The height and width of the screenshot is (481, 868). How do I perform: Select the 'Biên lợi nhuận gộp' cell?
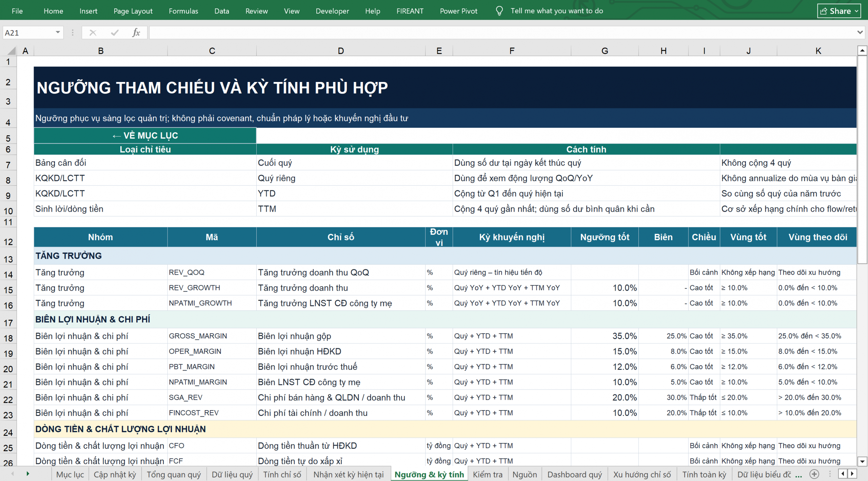(x=341, y=336)
